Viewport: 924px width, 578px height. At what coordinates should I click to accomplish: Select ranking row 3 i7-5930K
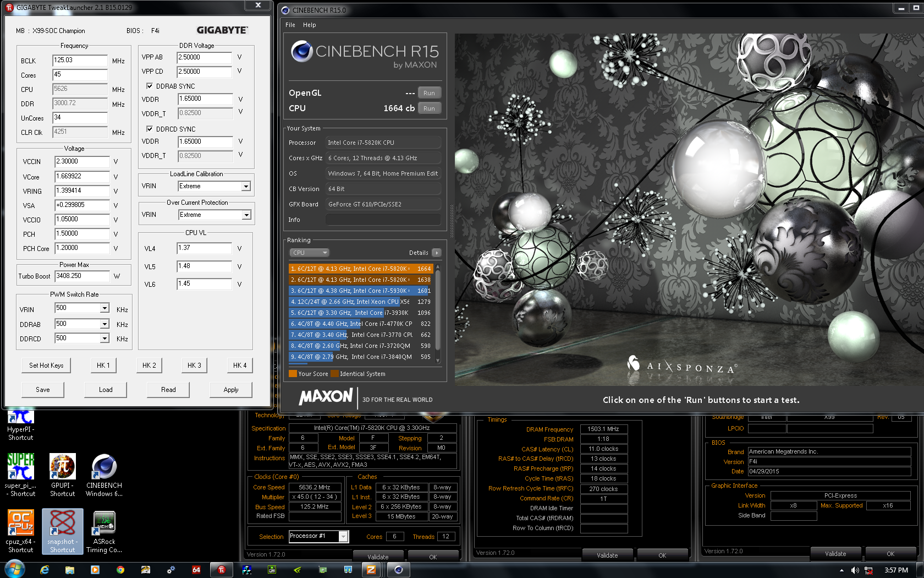361,291
